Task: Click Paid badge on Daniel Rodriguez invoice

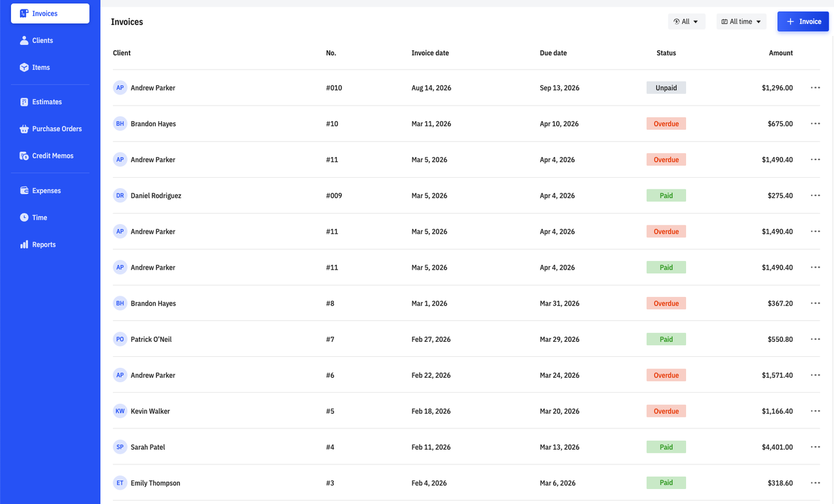Action: (x=666, y=195)
